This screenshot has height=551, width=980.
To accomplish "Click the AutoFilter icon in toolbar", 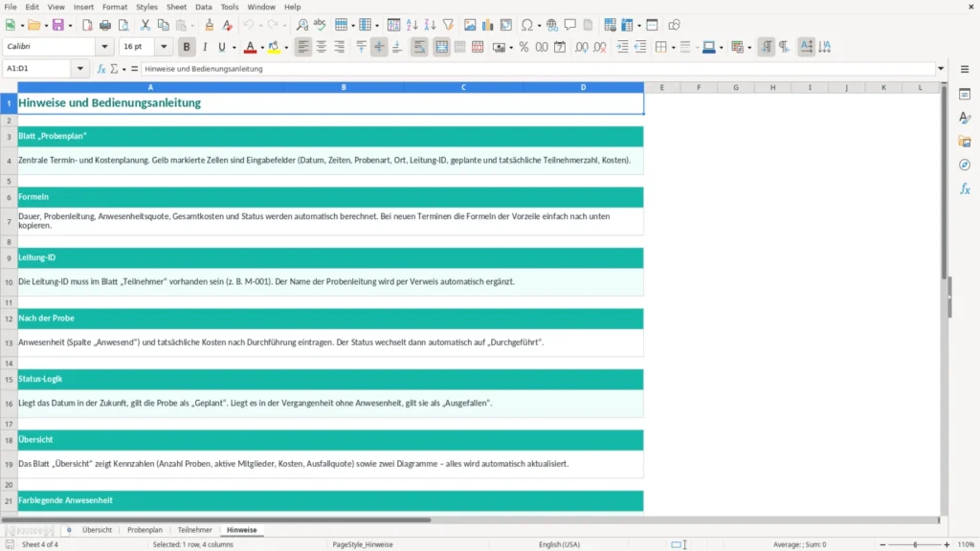I will click(x=448, y=25).
